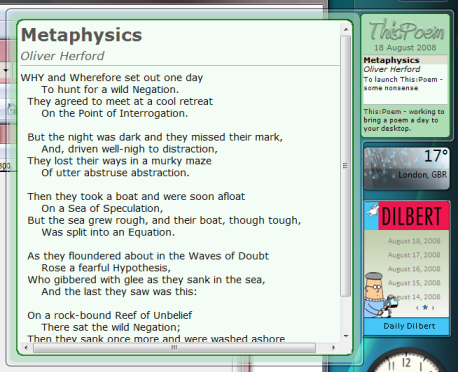The height and width of the screenshot is (372, 458).
Task: Click the vertical scrollbar thumb of the poem
Action: click(x=345, y=166)
